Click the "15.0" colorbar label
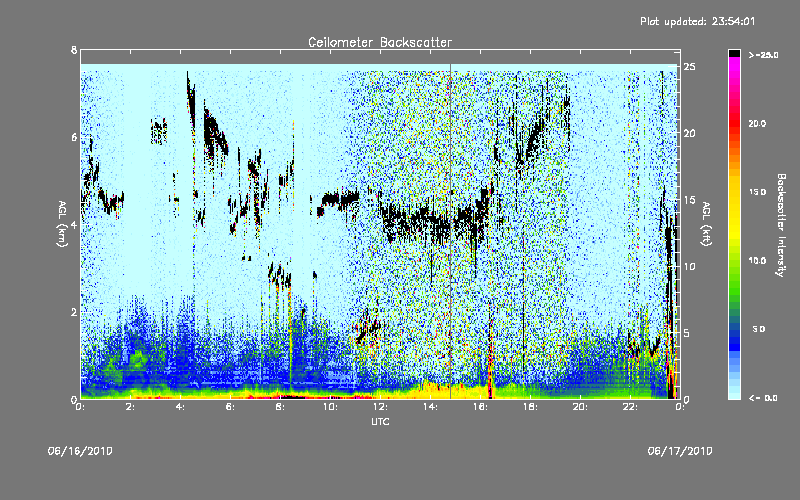This screenshot has height=500, width=800. tap(757, 192)
